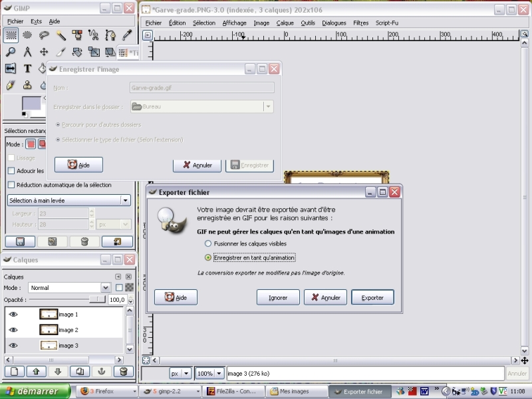This screenshot has width=532, height=399.
Task: Open the Sélection à main levée dropdown
Action: (x=69, y=201)
